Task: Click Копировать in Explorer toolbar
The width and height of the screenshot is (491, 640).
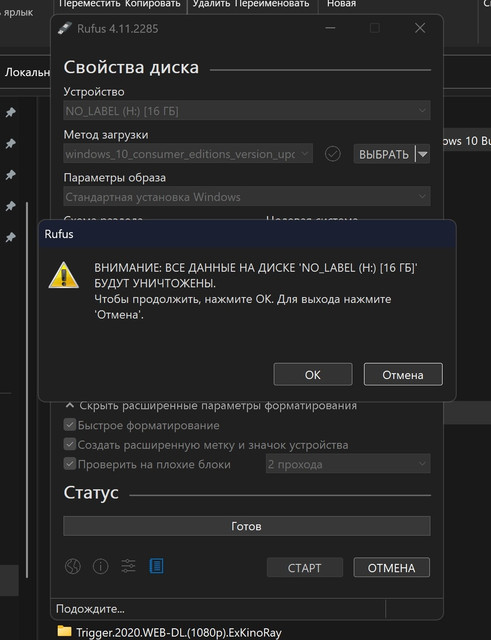Action: pyautogui.click(x=153, y=4)
